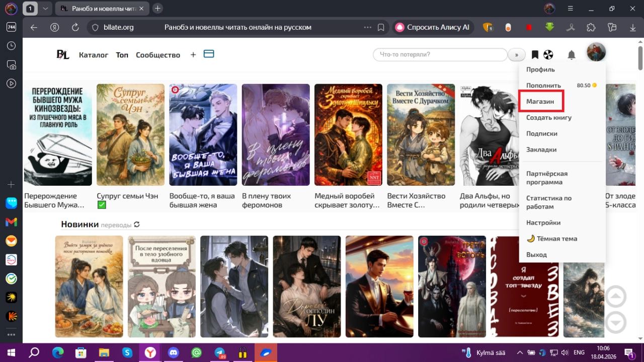Open the Каталог navigation link
Screen dimensions: 644x362
coord(94,55)
